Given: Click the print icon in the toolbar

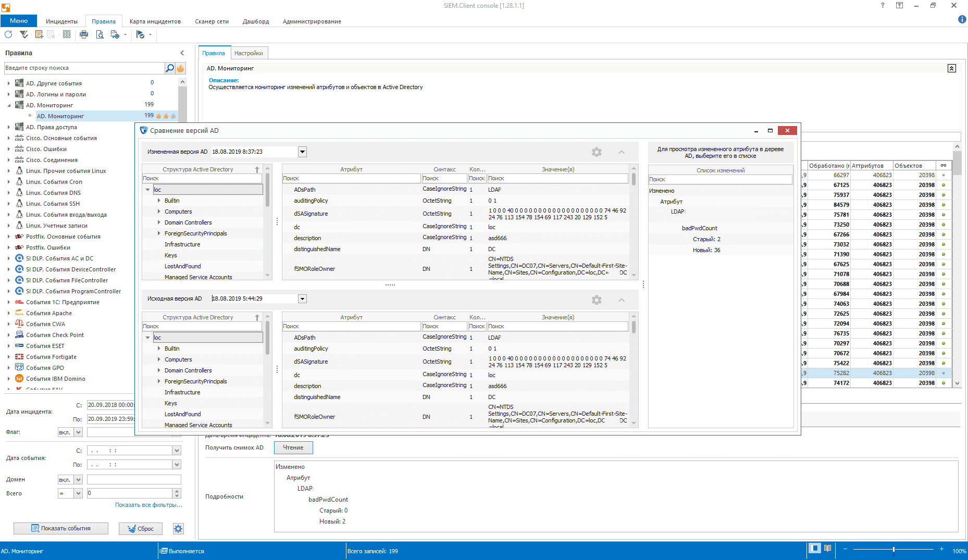Looking at the screenshot, I should tap(84, 34).
